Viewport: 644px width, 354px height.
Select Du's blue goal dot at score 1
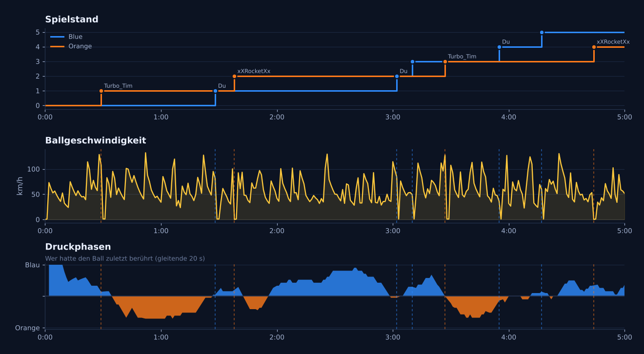tap(215, 91)
